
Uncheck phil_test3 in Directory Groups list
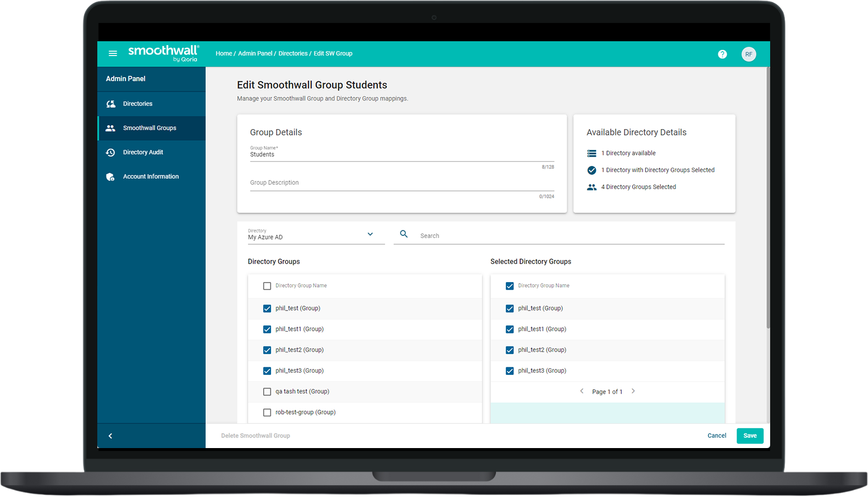pyautogui.click(x=267, y=371)
